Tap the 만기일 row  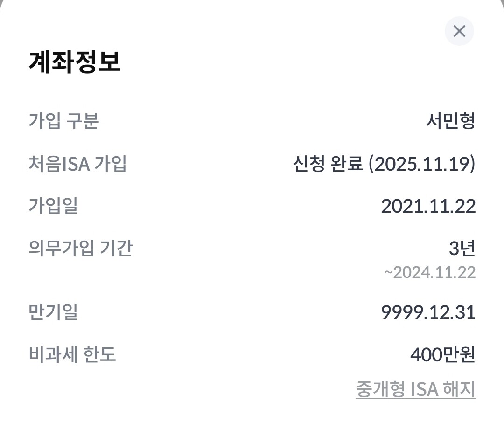[x=252, y=312]
